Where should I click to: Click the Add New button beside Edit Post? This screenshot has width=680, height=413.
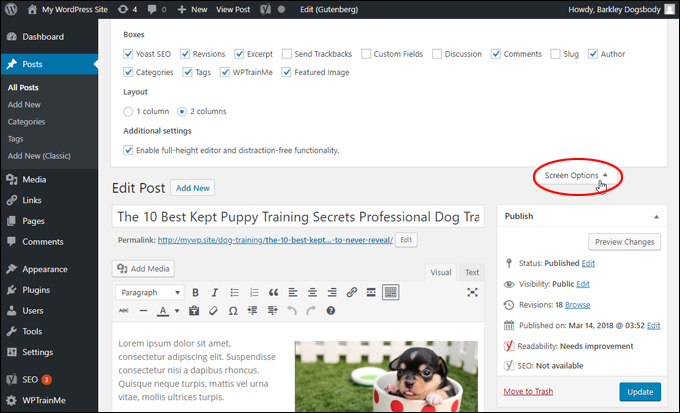(x=193, y=188)
